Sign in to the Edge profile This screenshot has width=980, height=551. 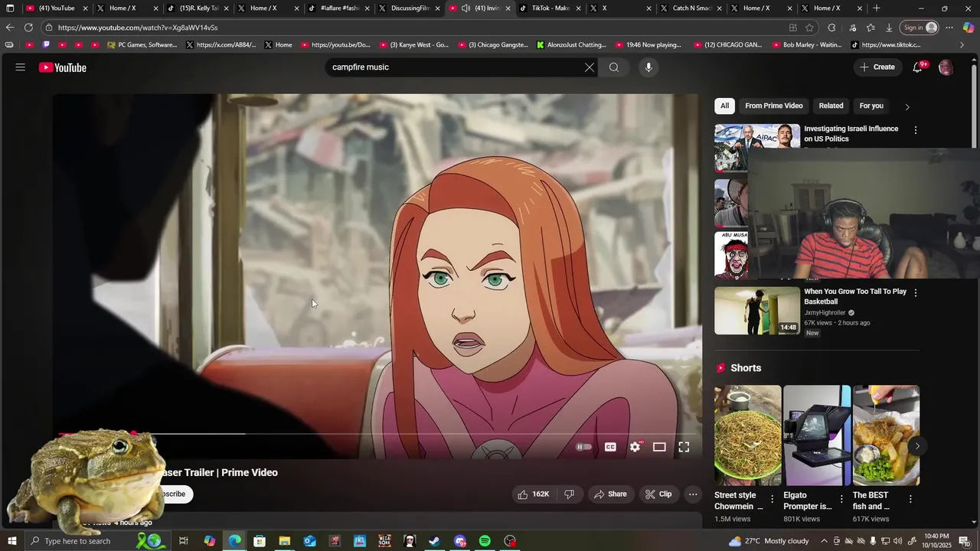pyautogui.click(x=920, y=28)
